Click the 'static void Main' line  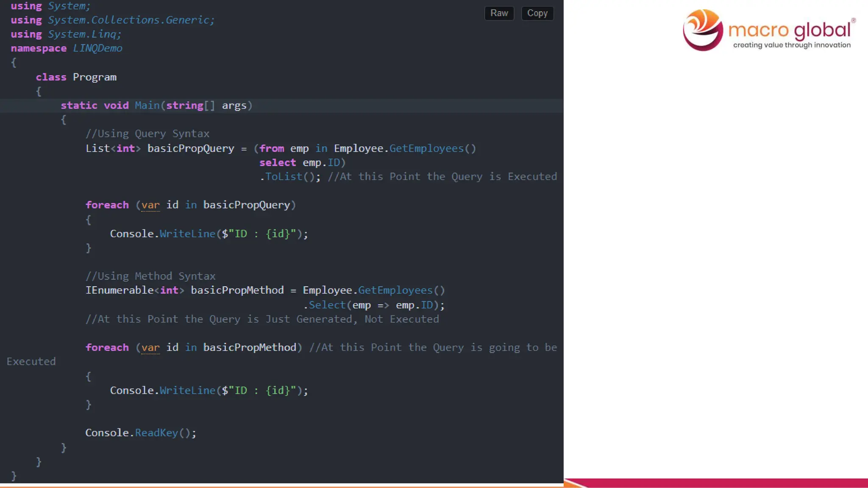(x=156, y=105)
